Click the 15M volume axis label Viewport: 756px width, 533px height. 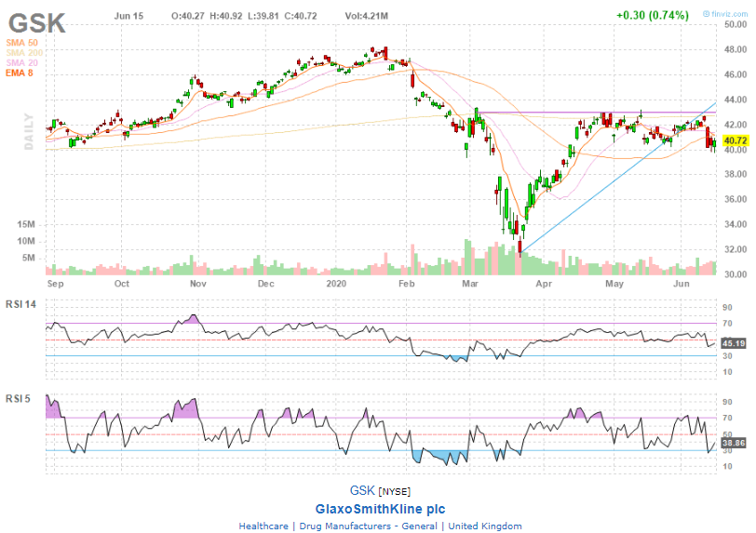tap(26, 224)
